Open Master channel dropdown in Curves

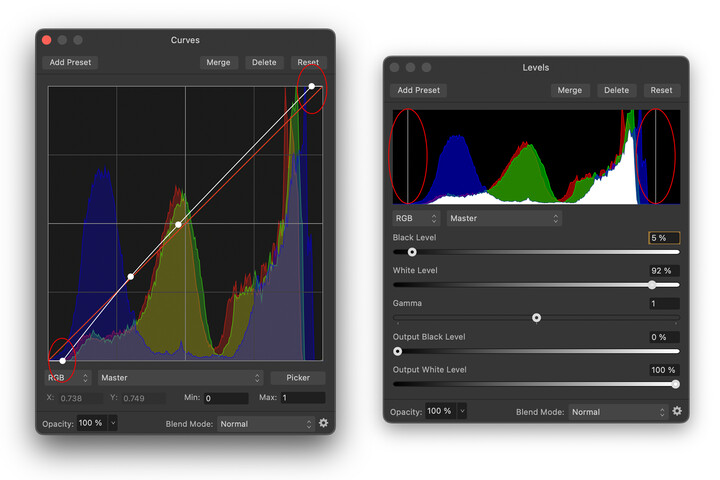180,378
